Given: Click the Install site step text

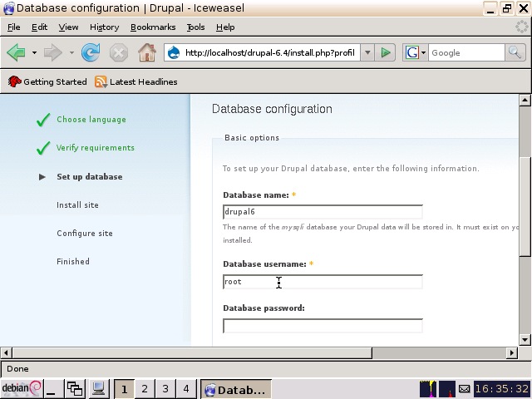Looking at the screenshot, I should [77, 205].
